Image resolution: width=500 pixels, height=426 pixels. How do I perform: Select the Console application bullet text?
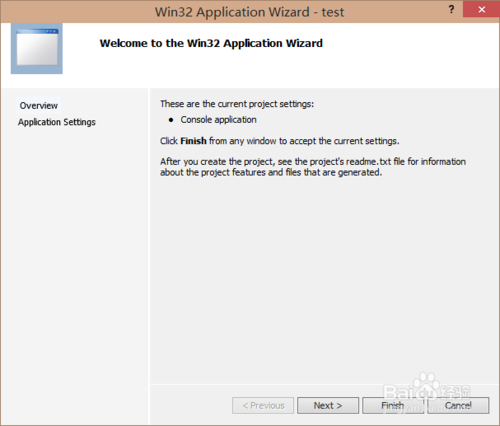coord(219,120)
